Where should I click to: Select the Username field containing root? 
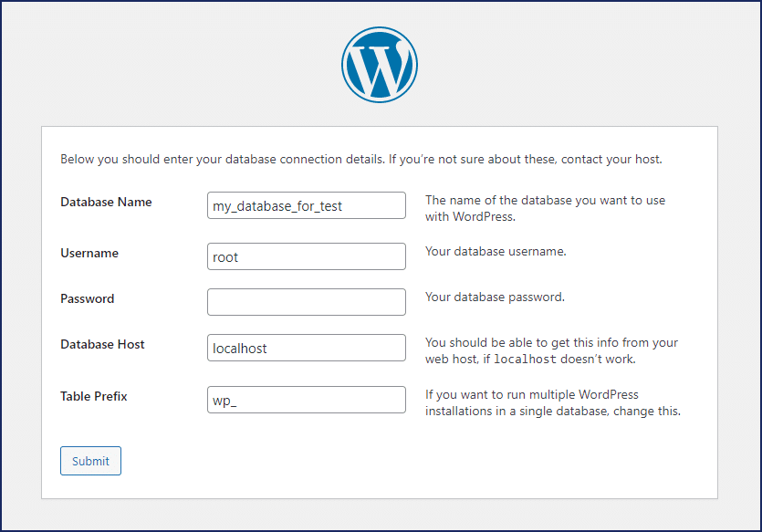pyautogui.click(x=306, y=256)
